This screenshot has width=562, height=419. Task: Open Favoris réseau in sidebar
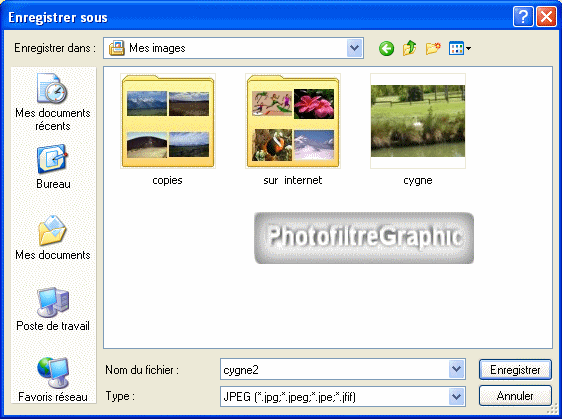(x=53, y=379)
